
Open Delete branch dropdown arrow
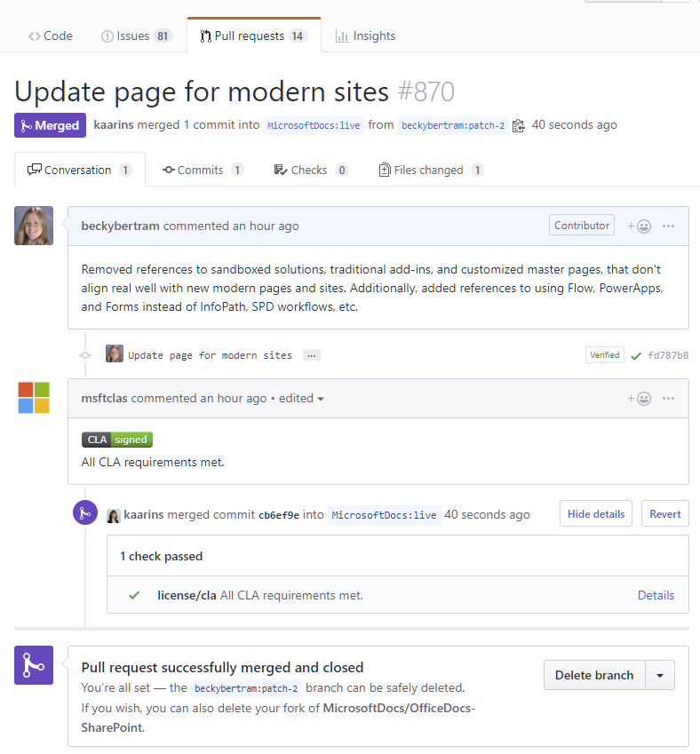660,675
